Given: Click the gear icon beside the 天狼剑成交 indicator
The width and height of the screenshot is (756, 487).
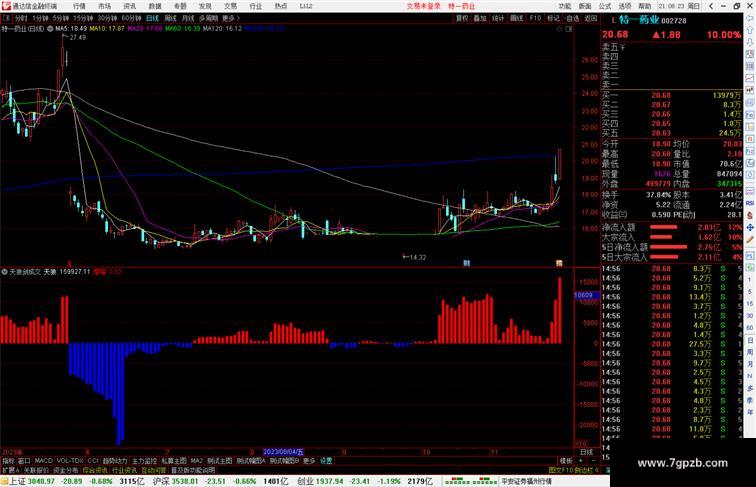Looking at the screenshot, I should coord(4,272).
